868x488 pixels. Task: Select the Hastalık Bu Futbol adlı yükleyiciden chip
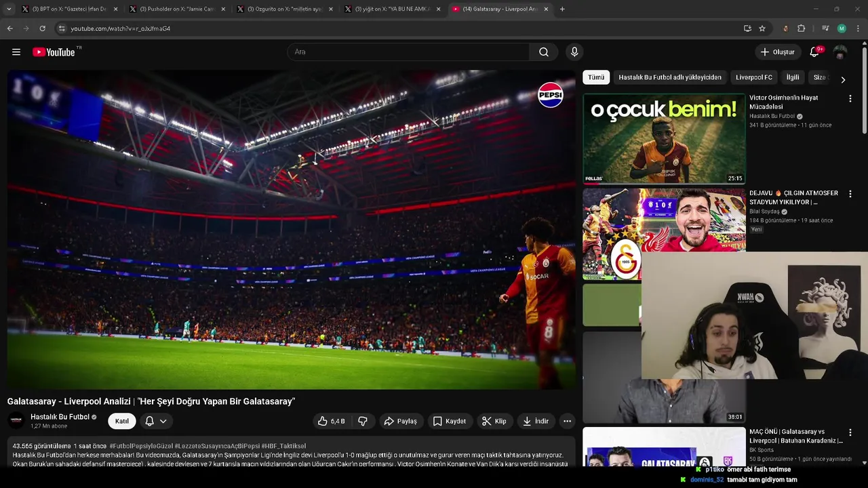[670, 77]
